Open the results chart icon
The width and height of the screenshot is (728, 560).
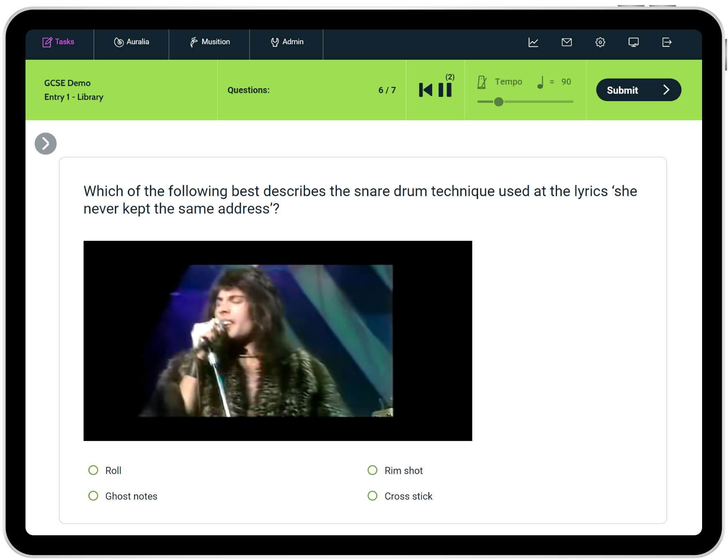(x=533, y=42)
